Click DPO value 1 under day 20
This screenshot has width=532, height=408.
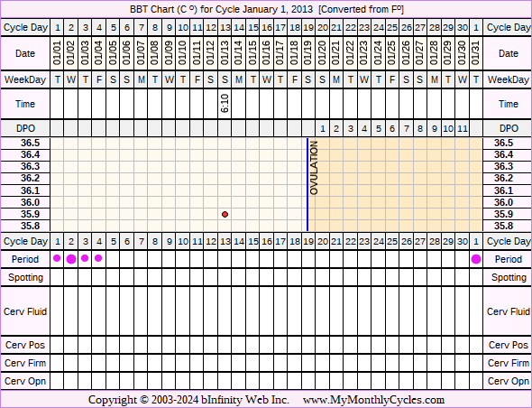(322, 128)
